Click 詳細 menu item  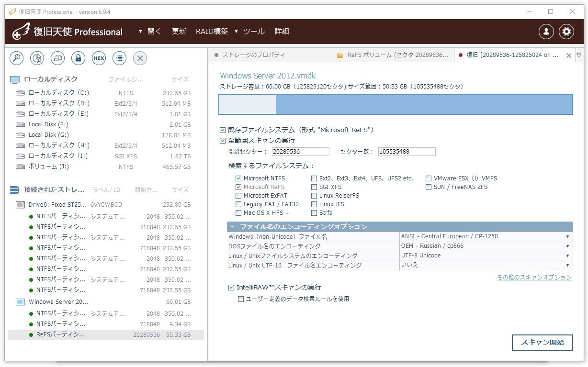pos(282,32)
